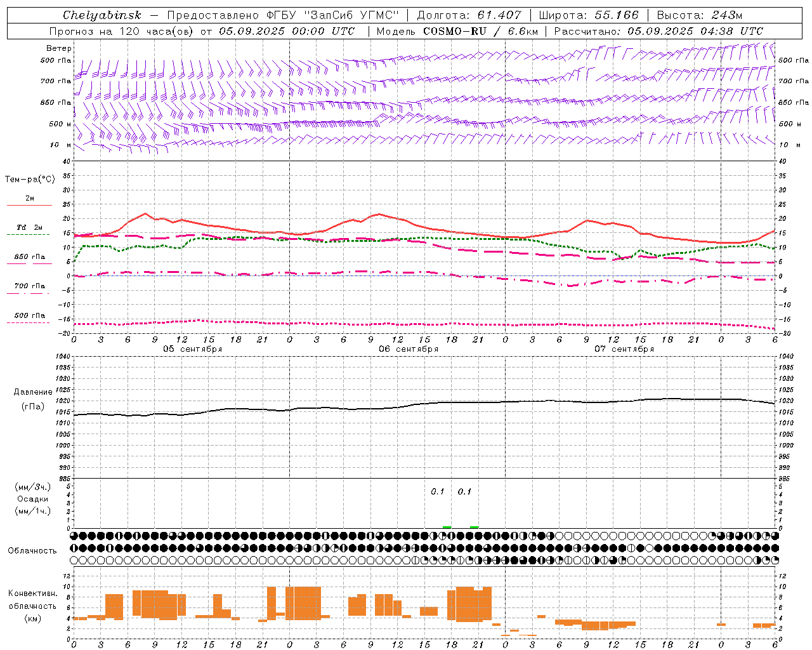Image resolution: width=812 pixels, height=650 pixels.
Task: Click the "Осадки" precipitation label
Action: tap(33, 499)
